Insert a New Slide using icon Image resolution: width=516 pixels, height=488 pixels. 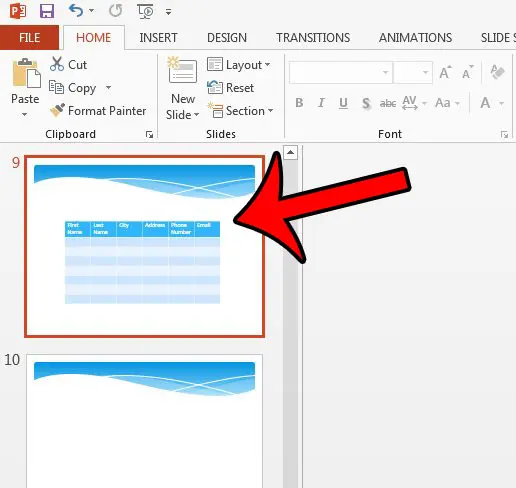tap(182, 70)
